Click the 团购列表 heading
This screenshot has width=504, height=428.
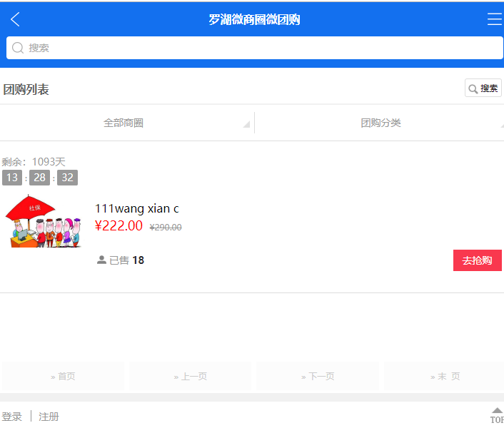click(26, 89)
